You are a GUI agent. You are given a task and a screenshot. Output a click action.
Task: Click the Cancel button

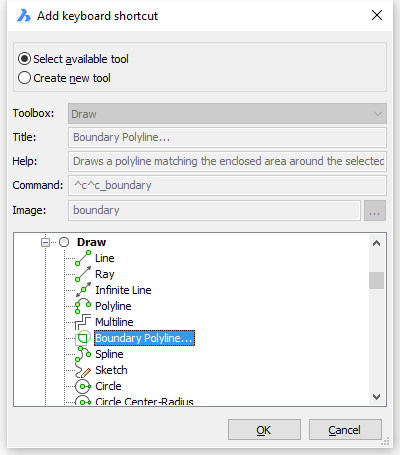(x=345, y=430)
